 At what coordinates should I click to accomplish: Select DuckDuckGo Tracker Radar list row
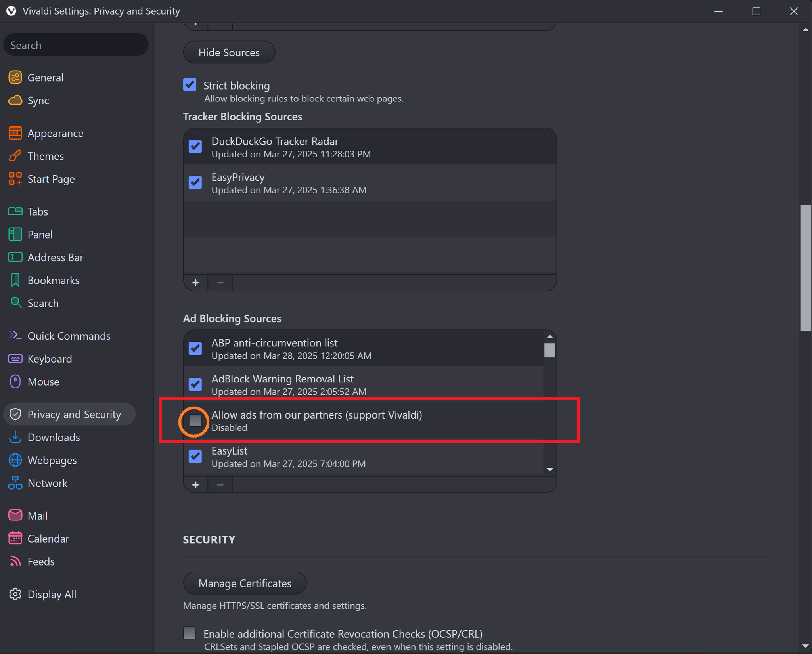370,147
